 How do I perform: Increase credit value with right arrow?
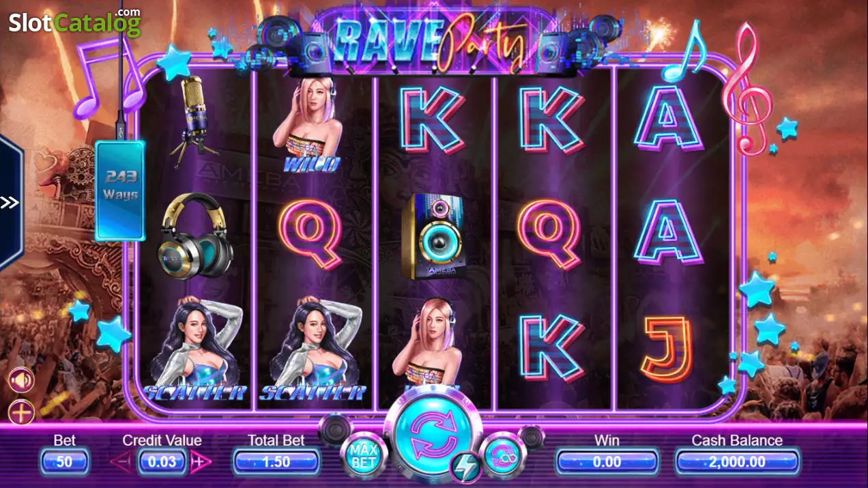pyautogui.click(x=201, y=462)
